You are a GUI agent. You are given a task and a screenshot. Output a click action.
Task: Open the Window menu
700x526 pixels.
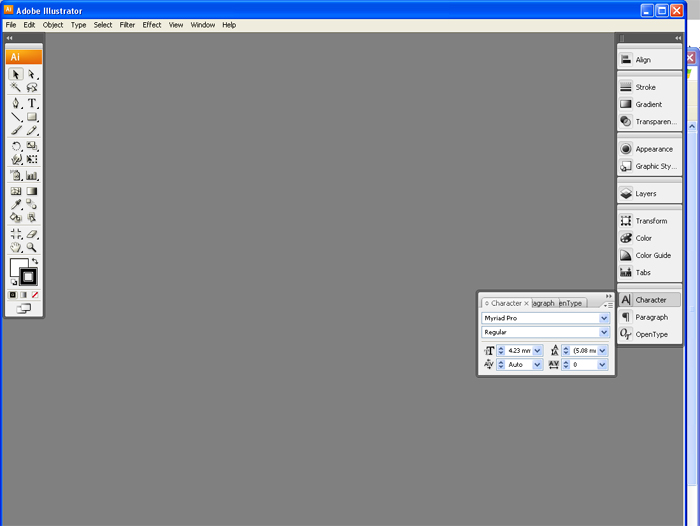[203, 25]
